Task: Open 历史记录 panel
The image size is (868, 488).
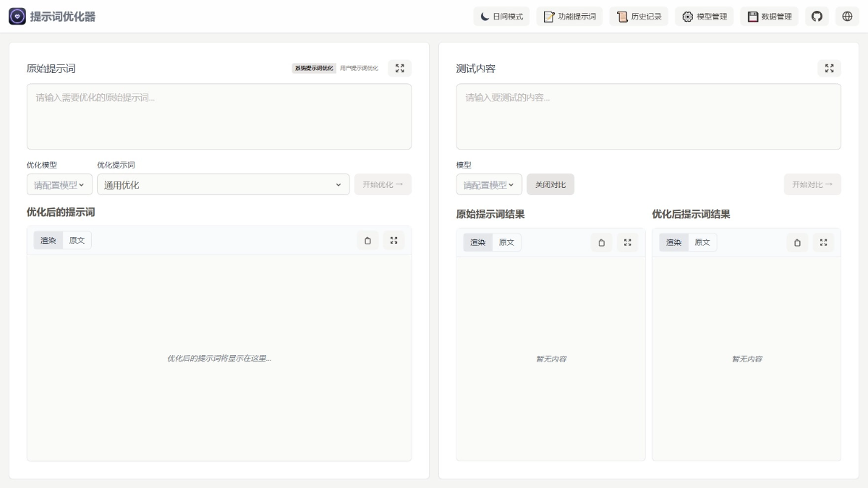Action: point(639,16)
